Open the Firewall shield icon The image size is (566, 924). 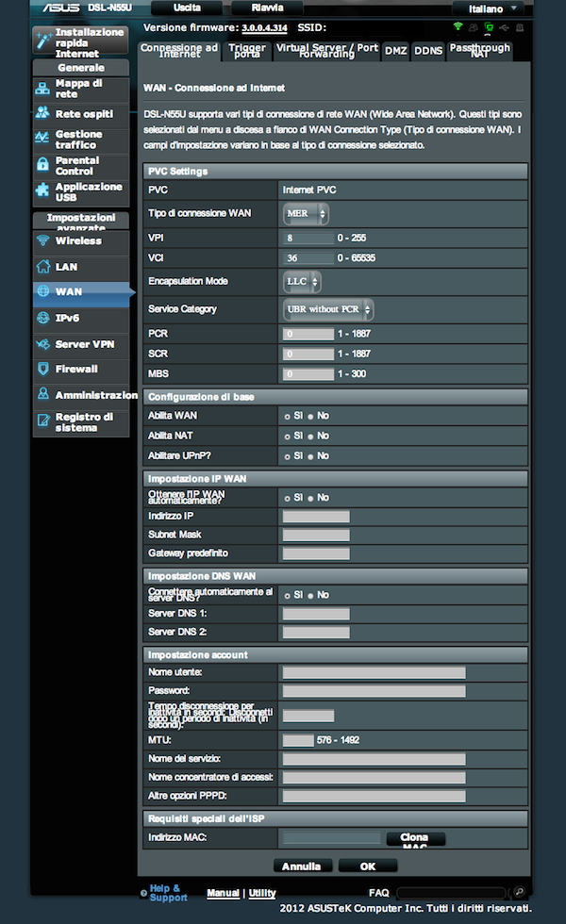[x=43, y=369]
